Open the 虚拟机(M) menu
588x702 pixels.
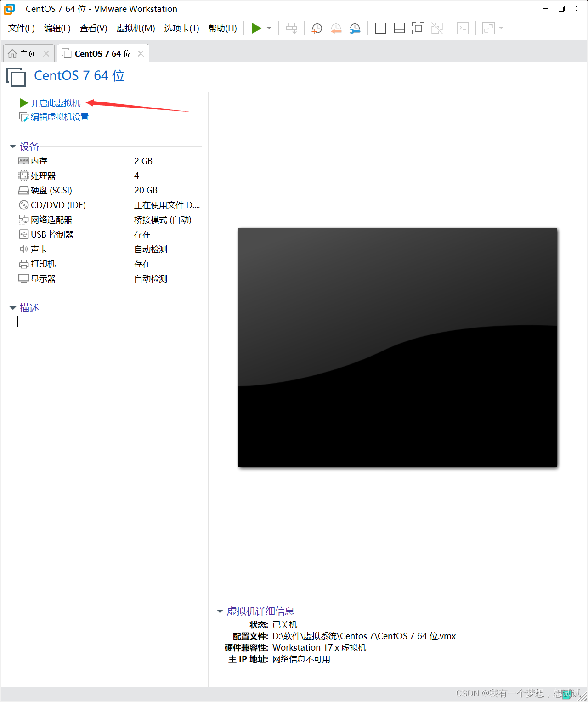[x=136, y=28]
